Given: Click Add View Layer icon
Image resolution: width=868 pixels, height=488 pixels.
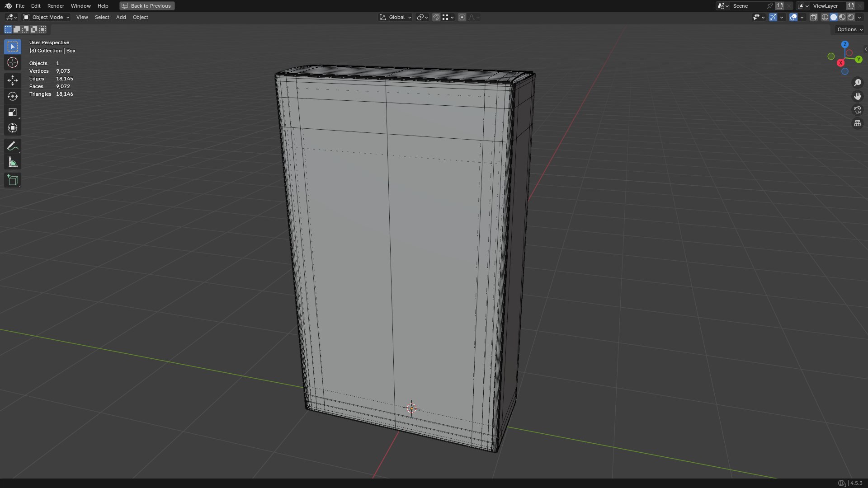Looking at the screenshot, I should pos(851,6).
